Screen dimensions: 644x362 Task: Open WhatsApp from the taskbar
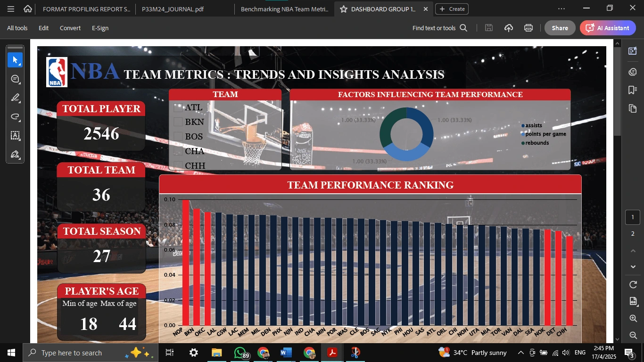coord(240,353)
